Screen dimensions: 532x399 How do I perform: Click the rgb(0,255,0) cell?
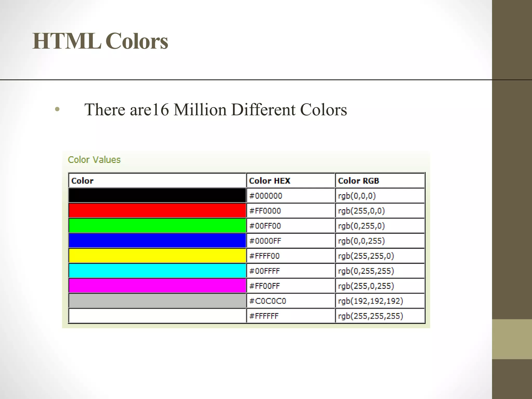380,226
